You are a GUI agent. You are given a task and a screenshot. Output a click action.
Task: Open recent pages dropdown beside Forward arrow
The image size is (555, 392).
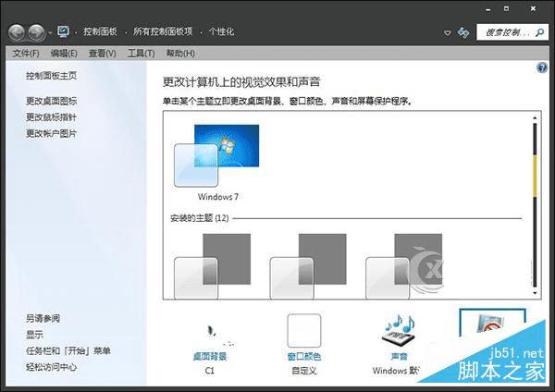pyautogui.click(x=50, y=33)
